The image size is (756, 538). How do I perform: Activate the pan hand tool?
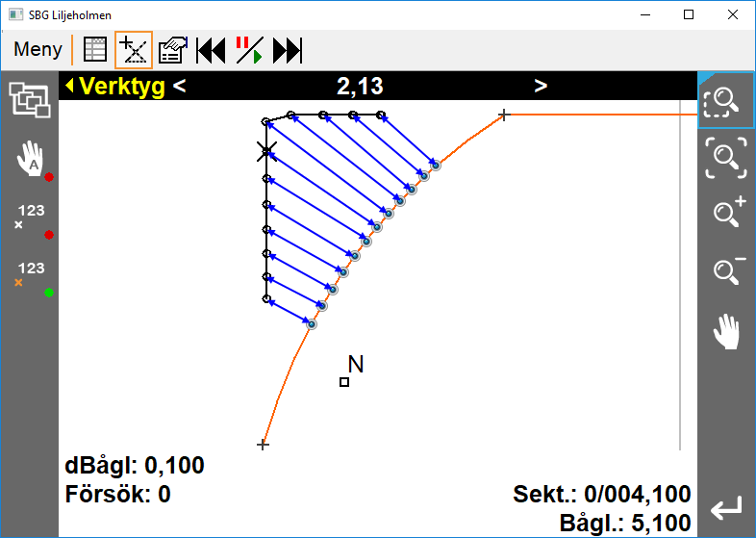(x=726, y=331)
